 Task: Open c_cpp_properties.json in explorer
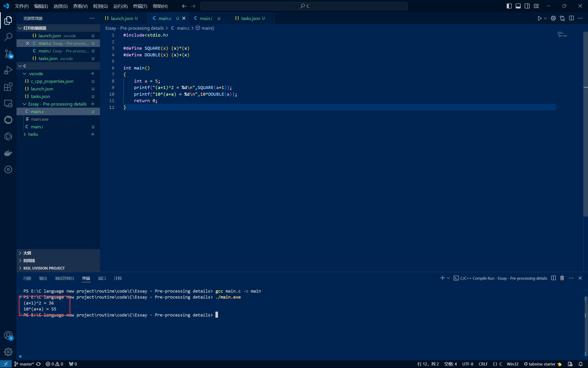[x=58, y=81]
